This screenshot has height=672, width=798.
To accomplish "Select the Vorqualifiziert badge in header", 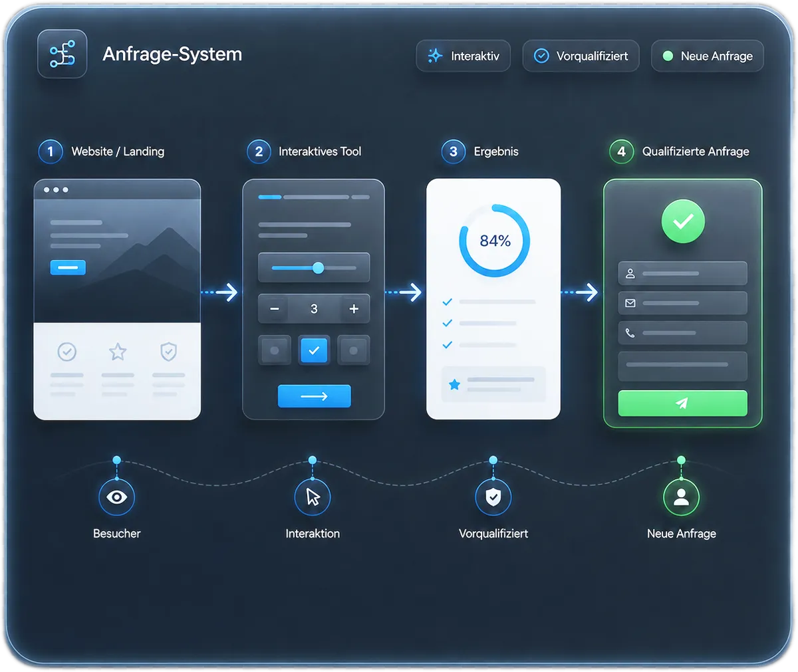I will tap(581, 56).
